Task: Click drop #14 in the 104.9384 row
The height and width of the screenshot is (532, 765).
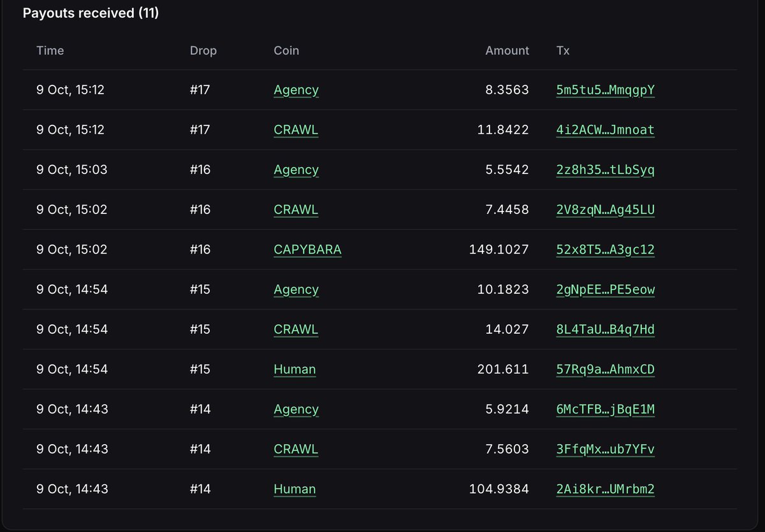Action: (x=200, y=489)
